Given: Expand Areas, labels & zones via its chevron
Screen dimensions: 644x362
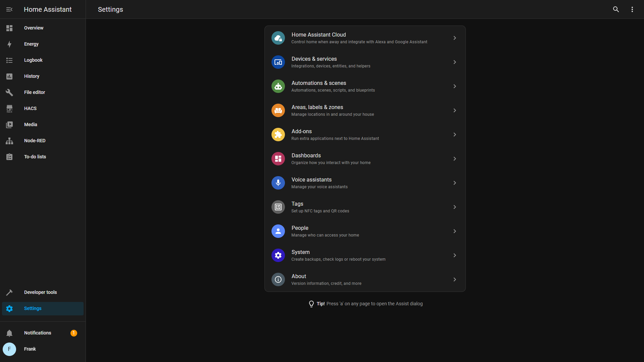Looking at the screenshot, I should (455, 110).
